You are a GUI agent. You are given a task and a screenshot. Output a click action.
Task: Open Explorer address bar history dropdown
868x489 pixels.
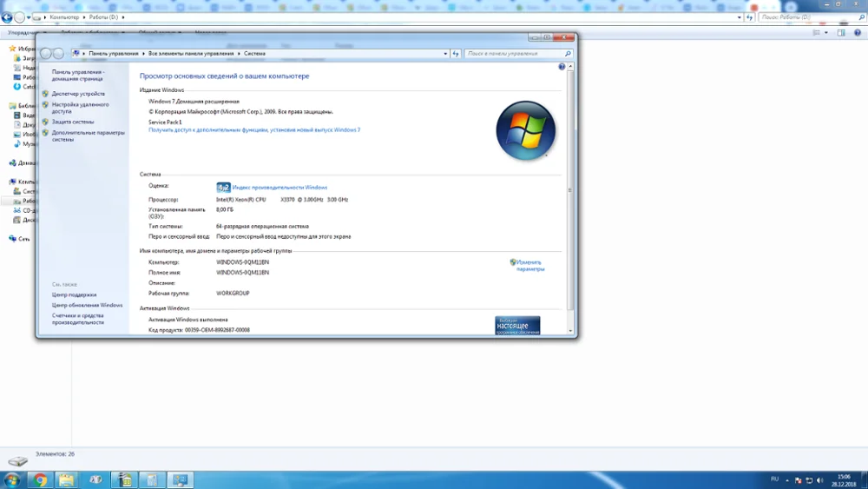pyautogui.click(x=739, y=17)
